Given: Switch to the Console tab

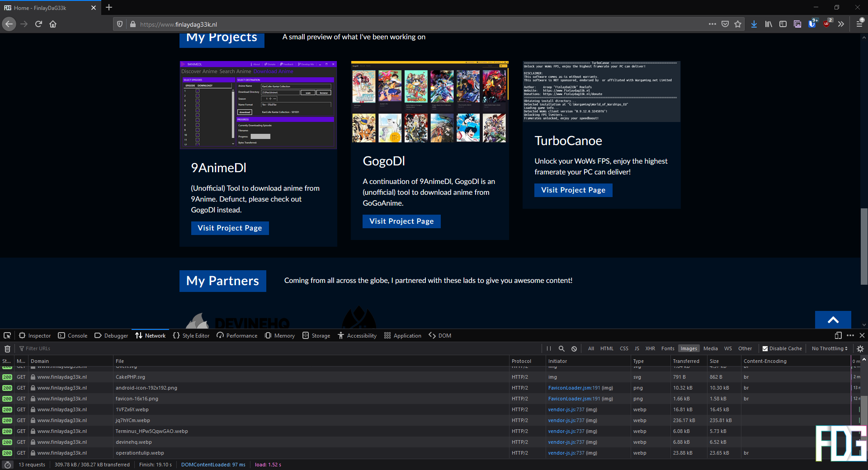Looking at the screenshot, I should click(x=73, y=336).
